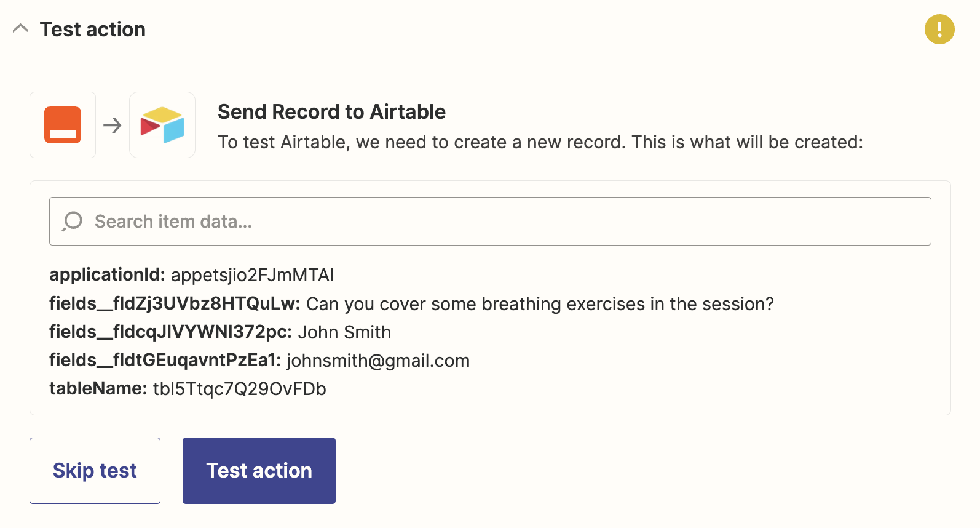Collapse the Test action section chevron
The image size is (980, 528).
[20, 28]
